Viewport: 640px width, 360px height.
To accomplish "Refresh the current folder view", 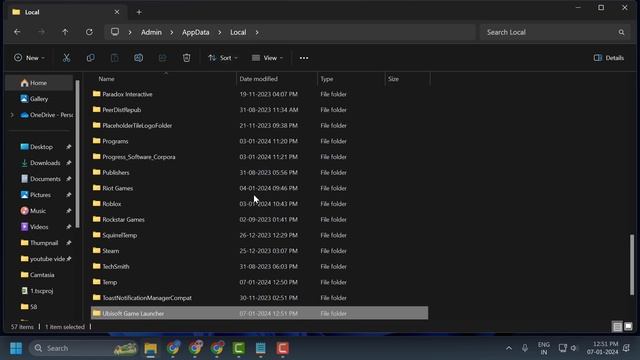I will (89, 32).
